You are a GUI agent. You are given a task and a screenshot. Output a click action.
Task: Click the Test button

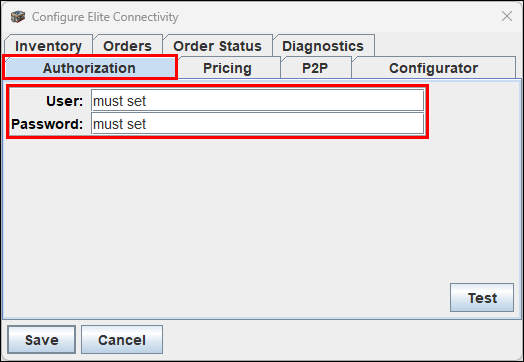482,297
